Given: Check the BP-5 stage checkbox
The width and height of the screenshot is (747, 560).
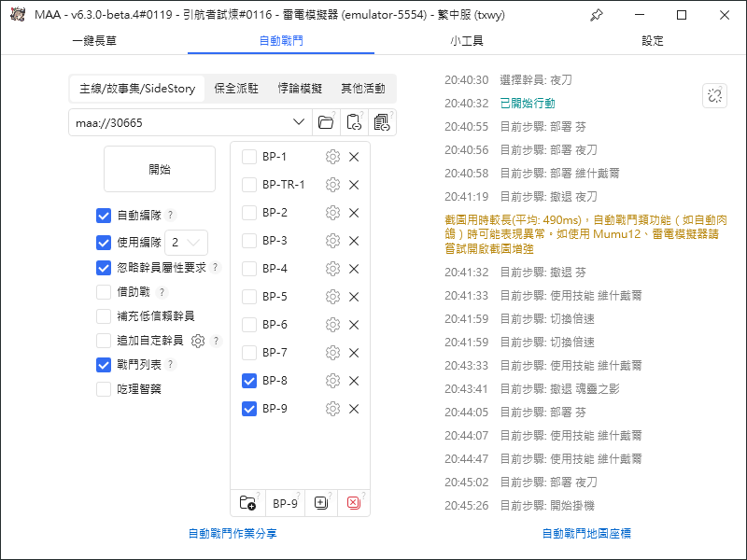Looking at the screenshot, I should click(x=249, y=297).
